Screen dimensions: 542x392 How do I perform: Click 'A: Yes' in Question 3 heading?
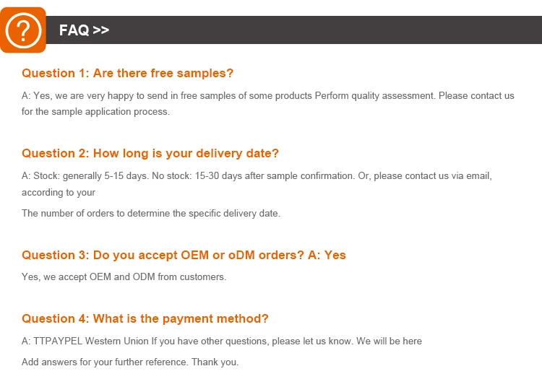click(327, 255)
